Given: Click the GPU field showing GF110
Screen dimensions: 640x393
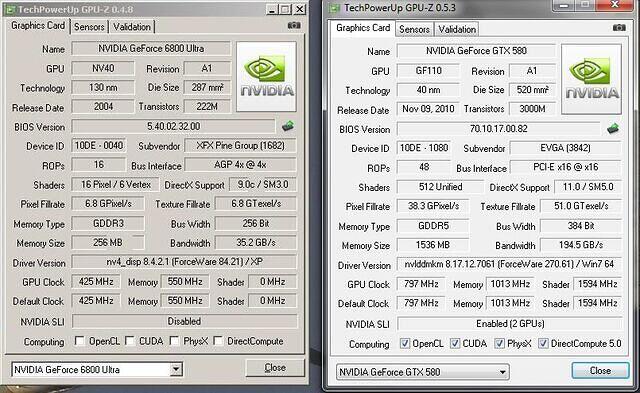Looking at the screenshot, I should click(428, 71).
